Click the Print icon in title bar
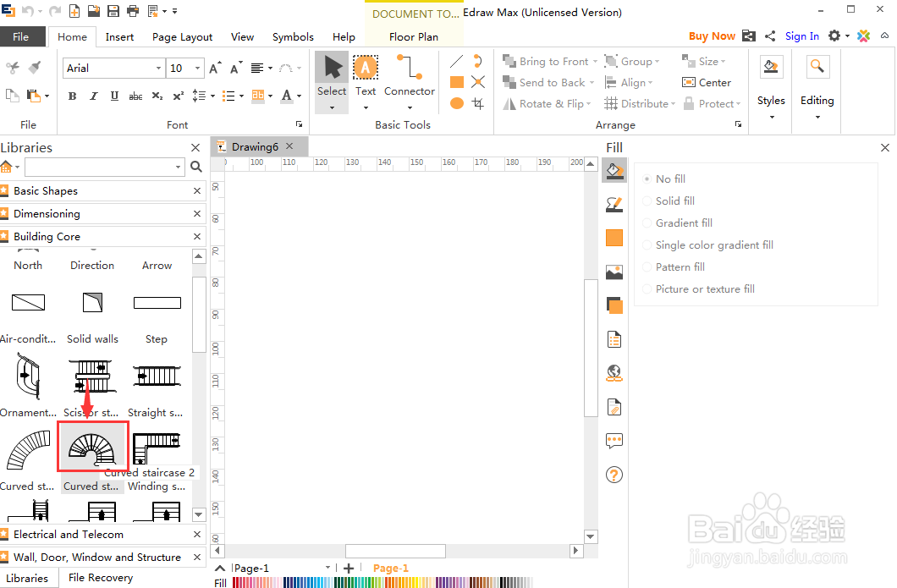This screenshot has height=588, width=897. [x=133, y=11]
